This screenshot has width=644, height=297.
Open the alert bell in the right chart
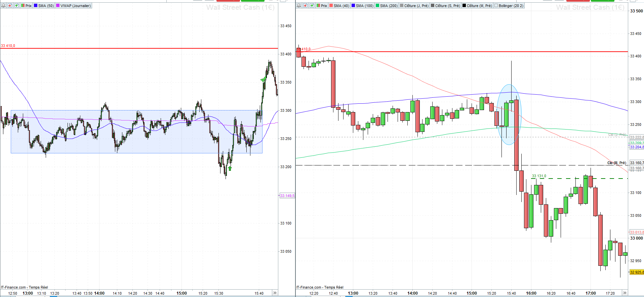pyautogui.click(x=299, y=6)
